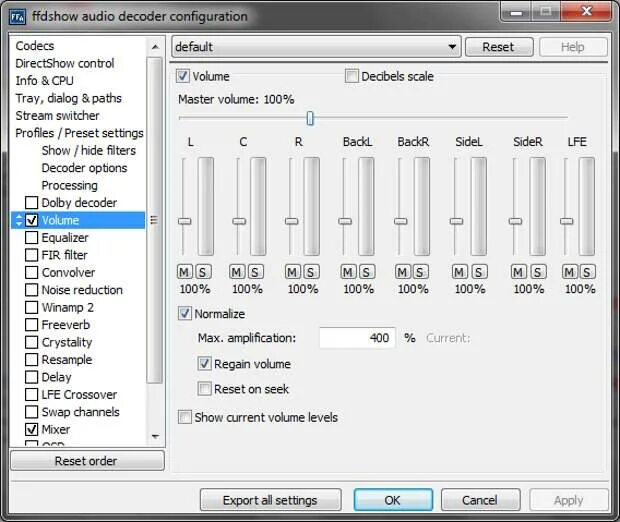Viewport: 620px width, 522px height.
Task: Enable Reset on seek option
Action: 204,389
